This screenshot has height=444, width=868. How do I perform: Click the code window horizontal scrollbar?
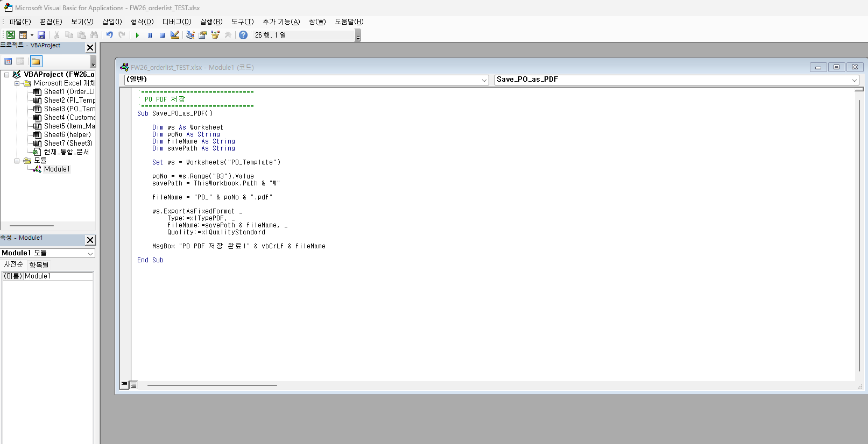(x=212, y=385)
